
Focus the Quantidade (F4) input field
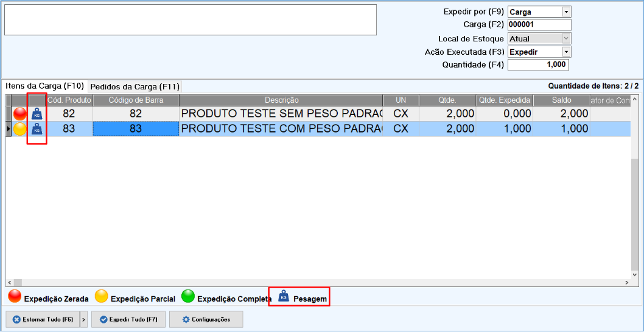(x=538, y=65)
